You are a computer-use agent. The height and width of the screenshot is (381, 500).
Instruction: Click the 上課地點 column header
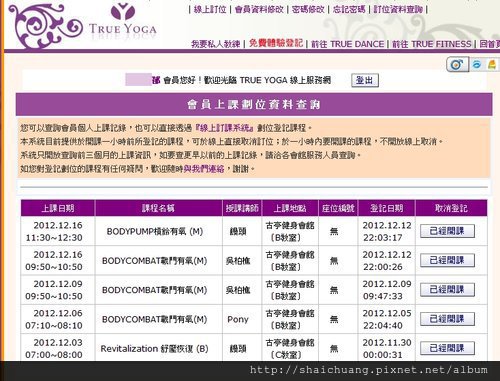[290, 208]
